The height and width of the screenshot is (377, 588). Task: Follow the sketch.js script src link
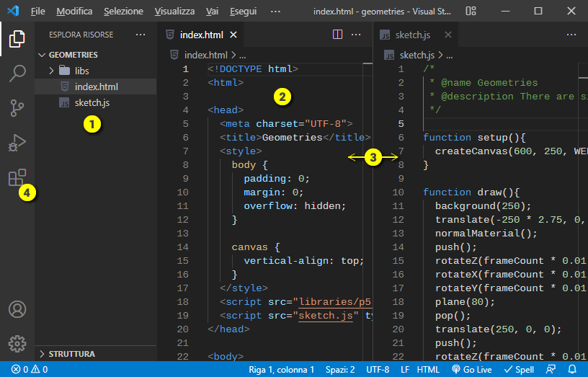(x=325, y=316)
